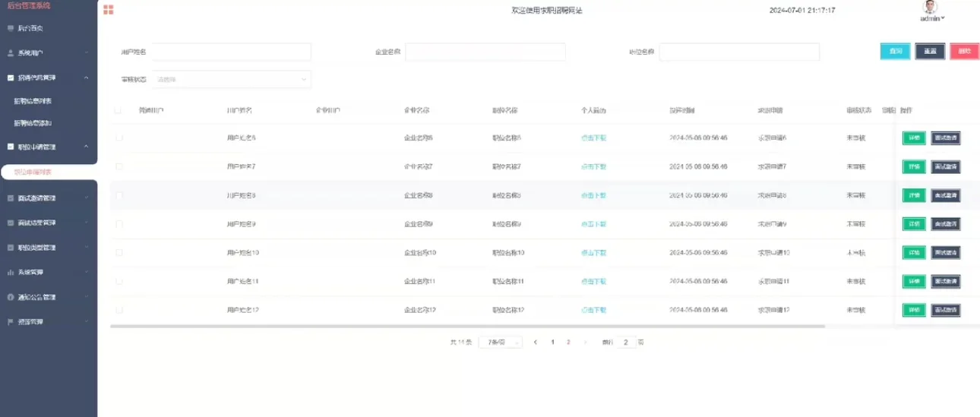This screenshot has width=980, height=417.
Task: Check the row for 用户姓名12
Action: pos(119,310)
